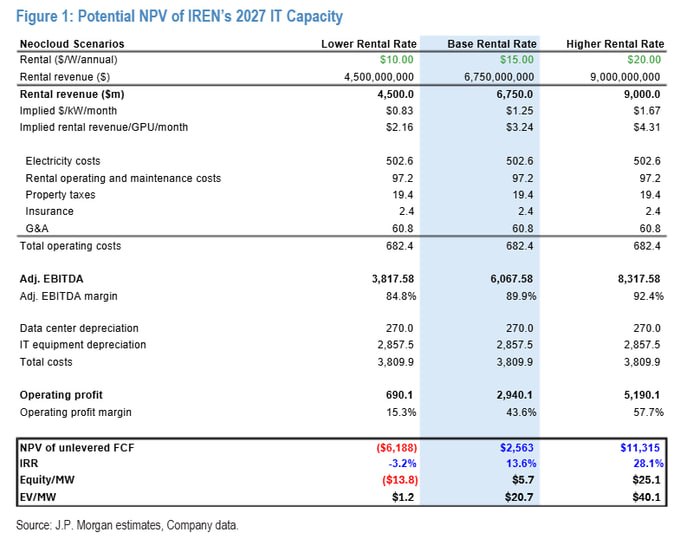
Task: Click the 15.3% operating margin value
Action: tap(401, 412)
